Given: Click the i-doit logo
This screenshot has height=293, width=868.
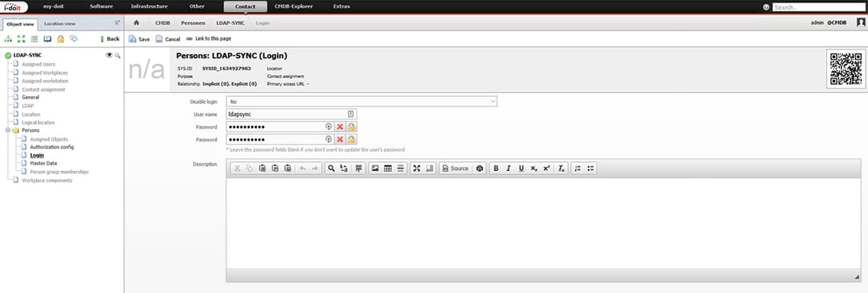Looking at the screenshot, I should 14,7.
